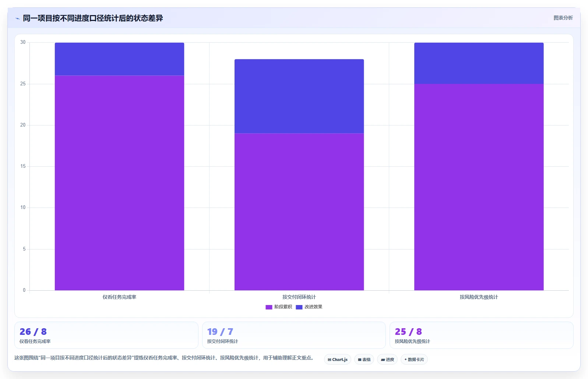Screen dimensions: 588x379
Task: Toggle the 改进效果 legend item
Action: pos(309,307)
